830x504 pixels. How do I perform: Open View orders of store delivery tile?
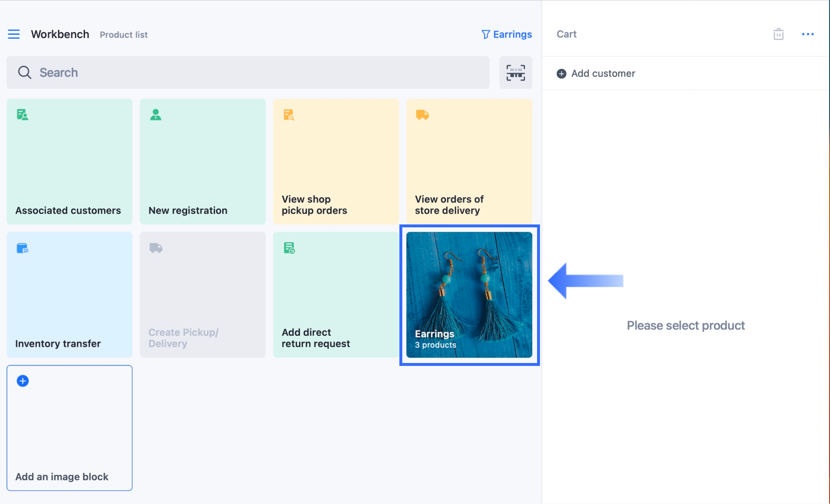pyautogui.click(x=469, y=161)
